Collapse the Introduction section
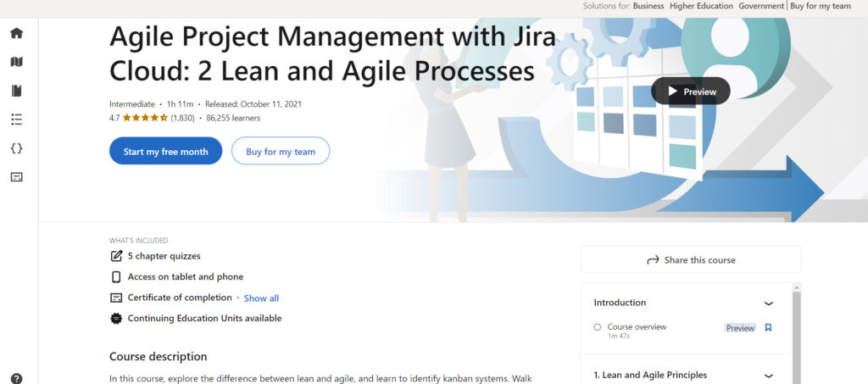Image resolution: width=868 pixels, height=384 pixels. pos(768,303)
